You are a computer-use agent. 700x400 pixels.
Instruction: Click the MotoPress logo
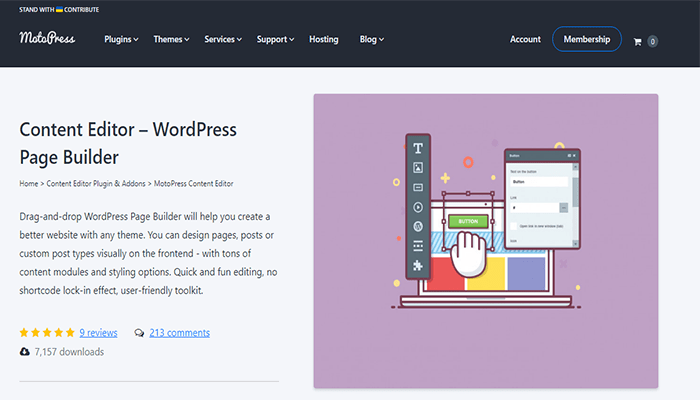[47, 38]
